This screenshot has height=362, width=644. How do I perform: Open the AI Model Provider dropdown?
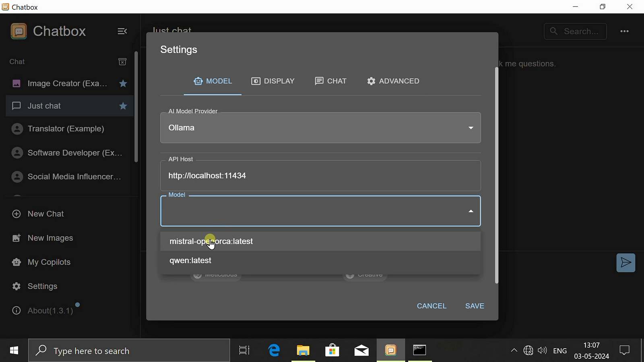320,128
